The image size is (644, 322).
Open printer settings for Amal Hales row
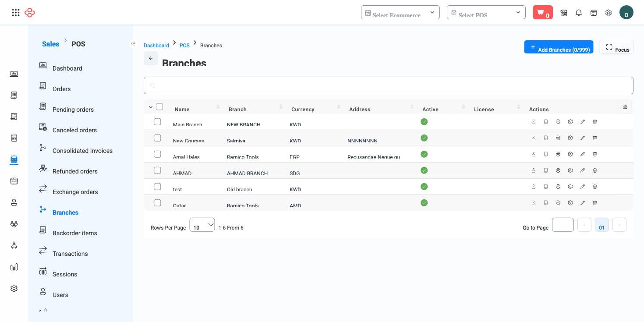click(558, 154)
